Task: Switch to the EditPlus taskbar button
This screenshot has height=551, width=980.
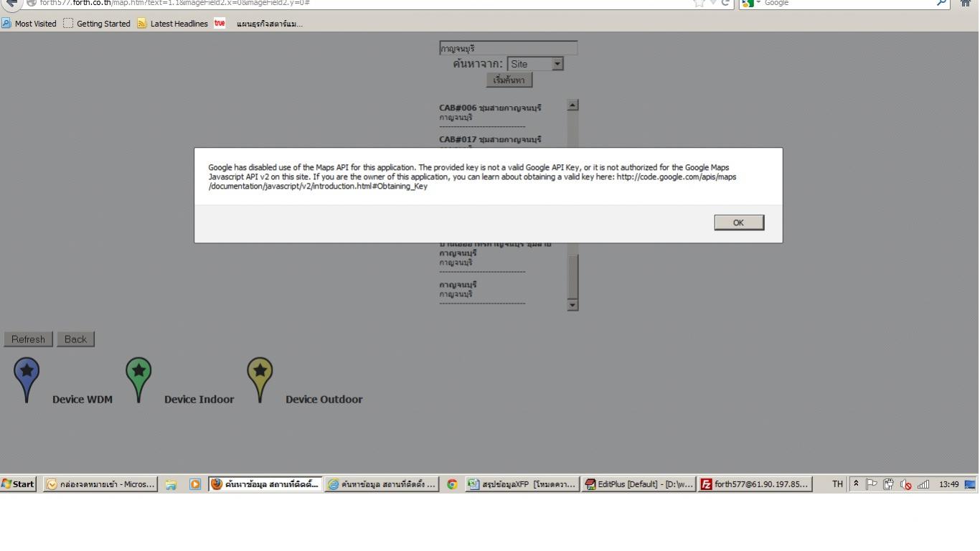Action: (x=639, y=484)
